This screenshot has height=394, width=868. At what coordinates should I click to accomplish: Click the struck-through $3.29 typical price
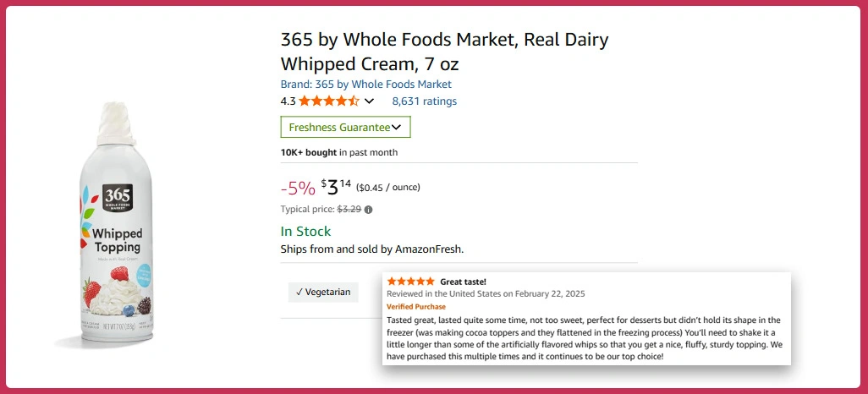[349, 210]
